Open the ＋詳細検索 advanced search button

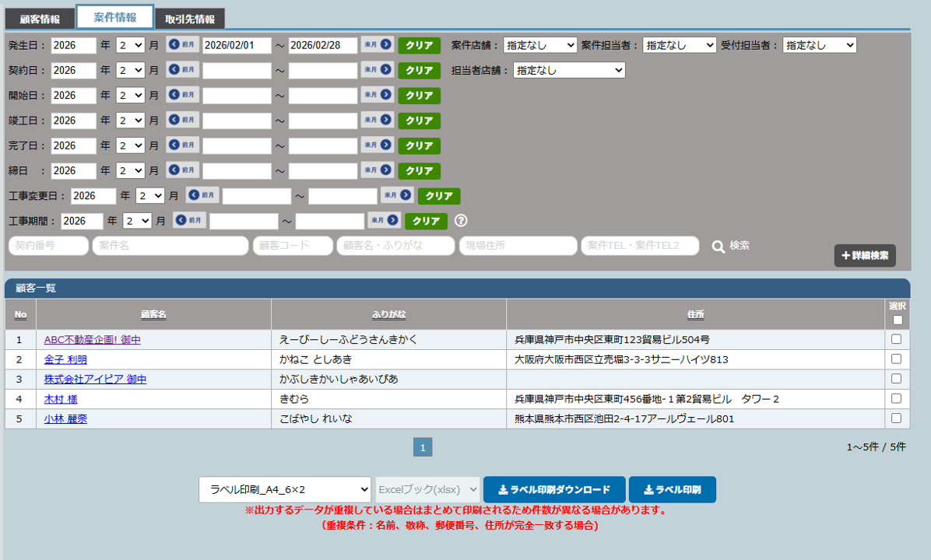click(865, 256)
